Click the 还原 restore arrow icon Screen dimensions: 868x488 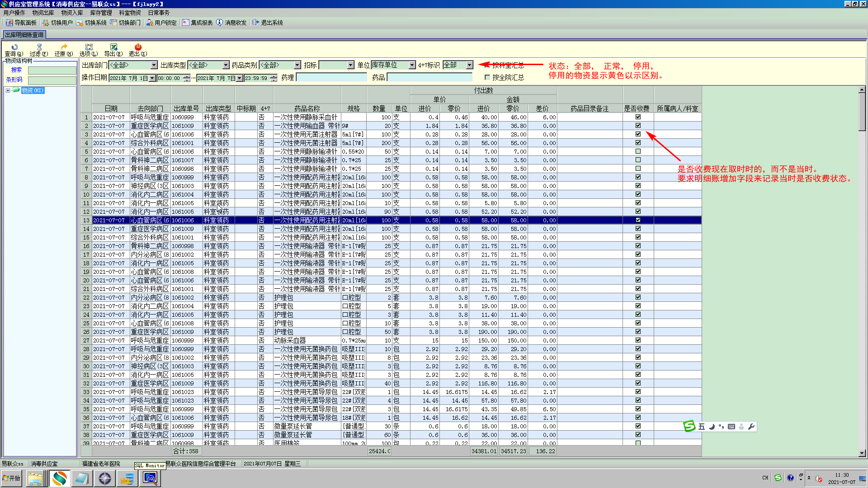tap(64, 47)
